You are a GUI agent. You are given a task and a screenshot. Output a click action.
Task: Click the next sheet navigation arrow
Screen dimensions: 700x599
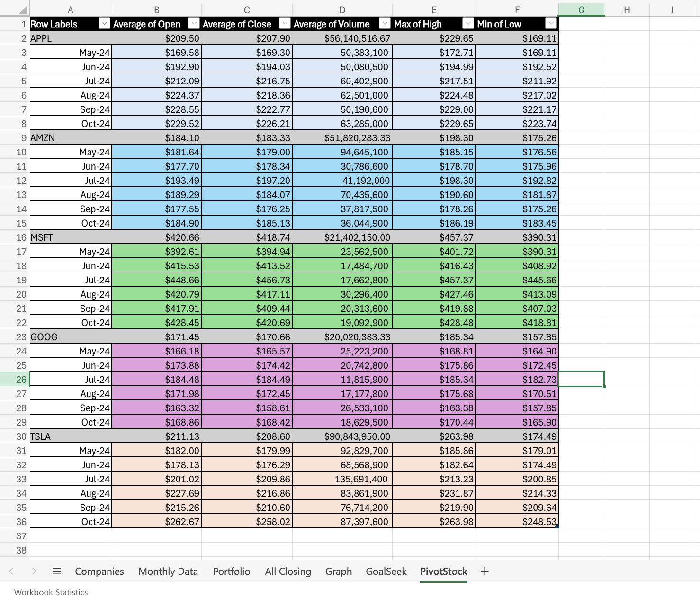pyautogui.click(x=34, y=572)
